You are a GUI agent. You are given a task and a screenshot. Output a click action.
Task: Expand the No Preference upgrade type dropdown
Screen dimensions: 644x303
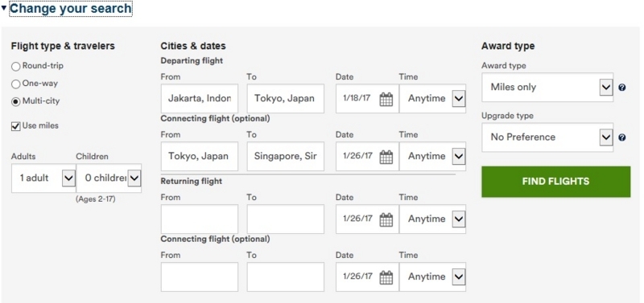547,137
